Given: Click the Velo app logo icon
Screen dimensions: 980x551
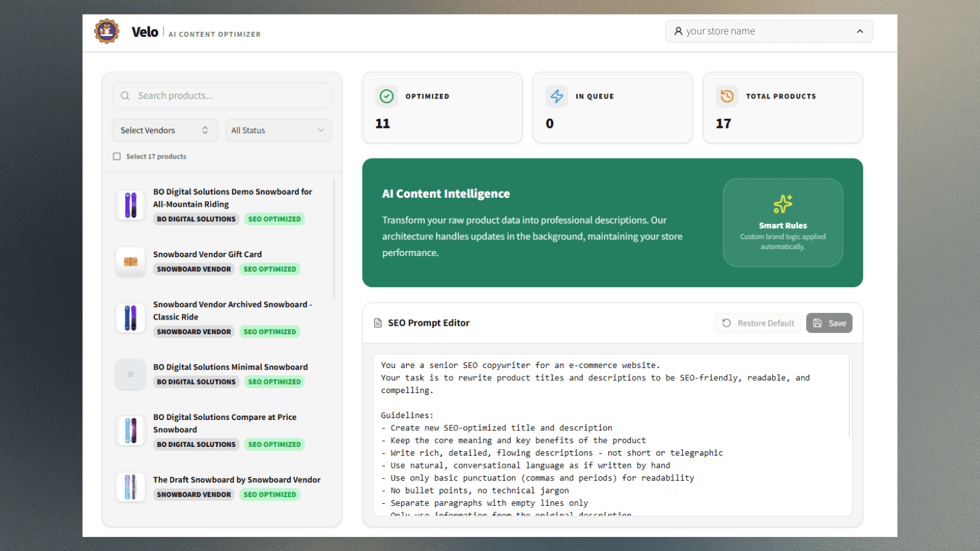Looking at the screenshot, I should tap(107, 31).
